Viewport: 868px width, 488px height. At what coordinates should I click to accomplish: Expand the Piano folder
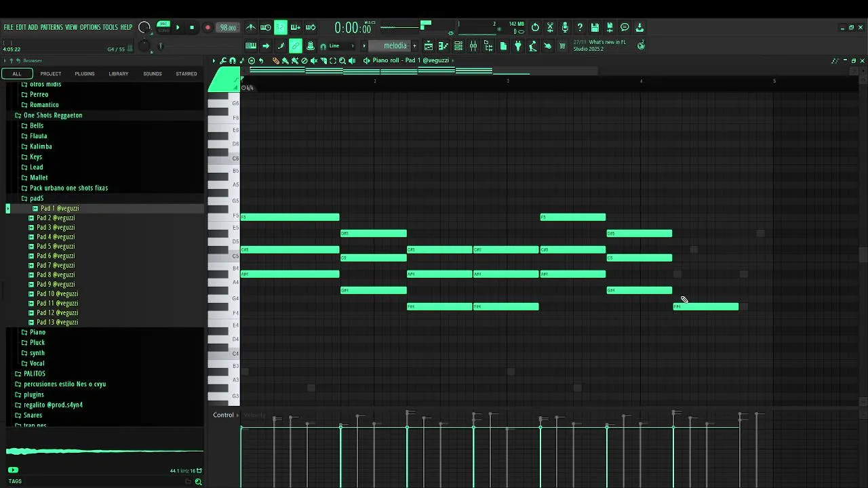coord(38,332)
